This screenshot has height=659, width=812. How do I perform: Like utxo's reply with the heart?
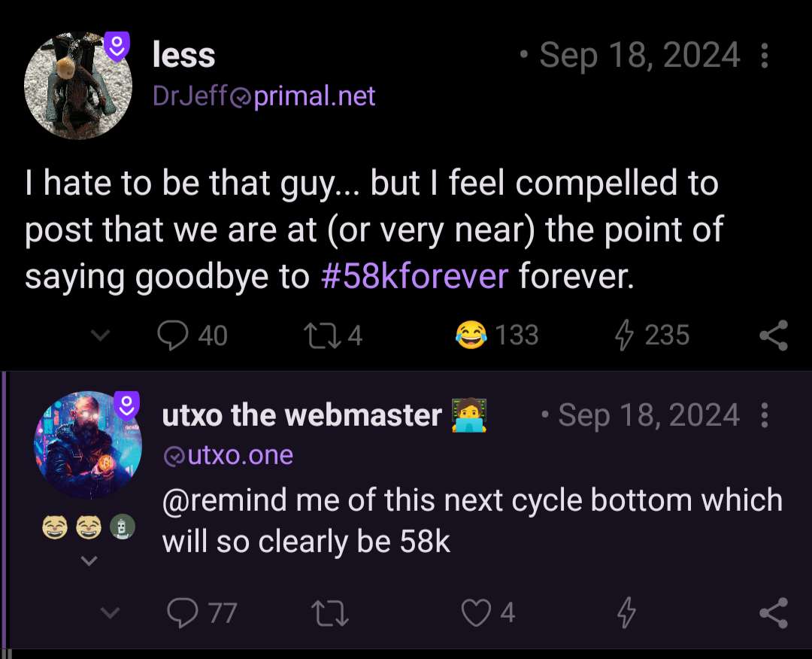tap(475, 612)
